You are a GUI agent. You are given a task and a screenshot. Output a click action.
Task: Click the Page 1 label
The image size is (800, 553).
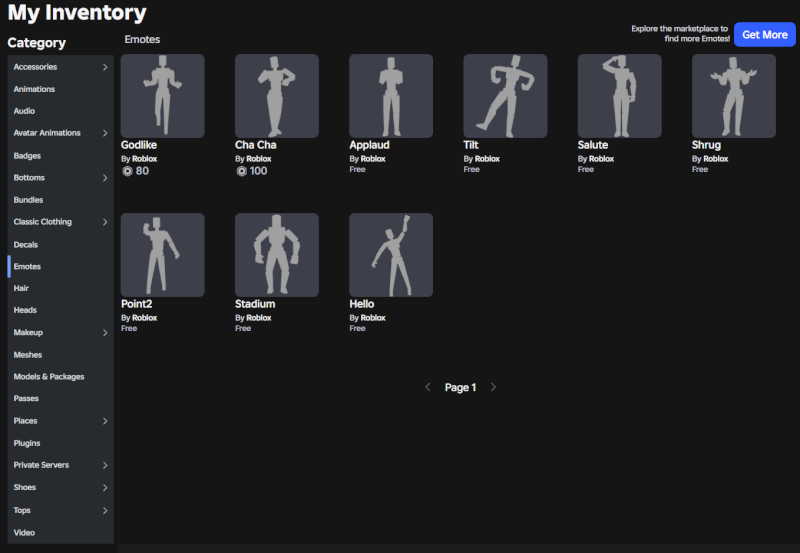[460, 388]
